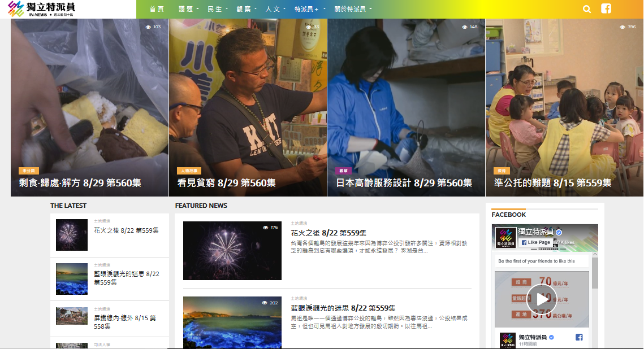Expand the 人文 menu
The height and width of the screenshot is (349, 644).
(x=275, y=9)
